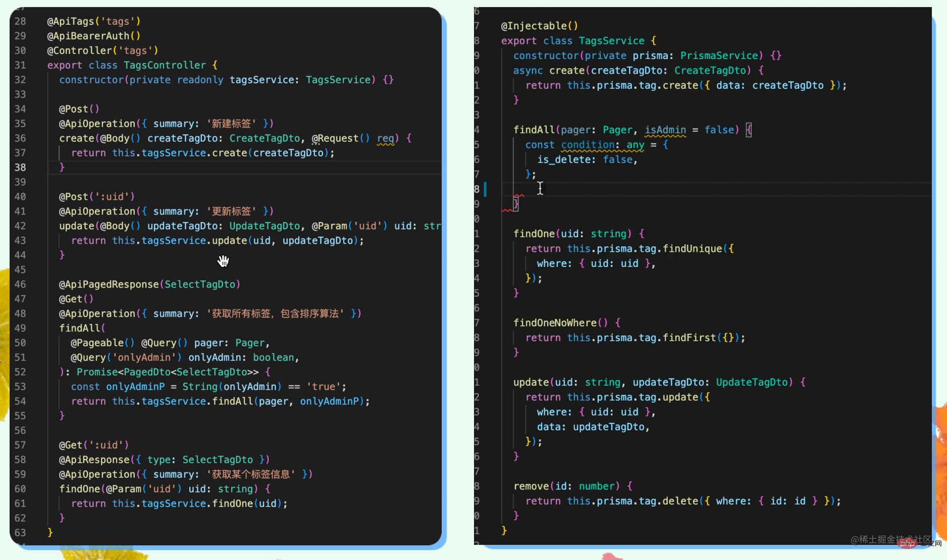The image size is (947, 560).
Task: Click the findUnique call in findOne
Action: tap(692, 249)
